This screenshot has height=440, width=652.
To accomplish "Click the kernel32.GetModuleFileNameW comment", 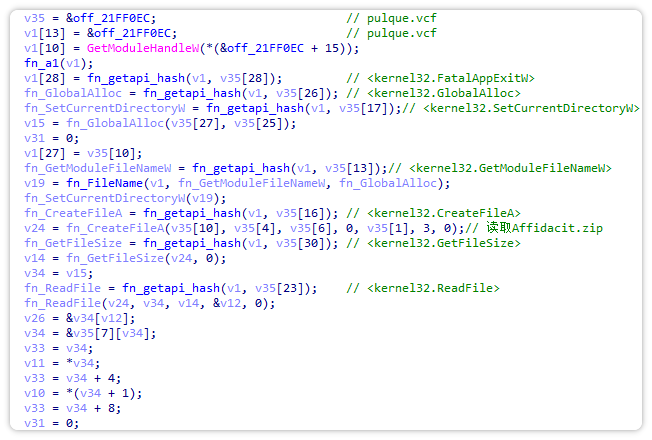I will [500, 168].
